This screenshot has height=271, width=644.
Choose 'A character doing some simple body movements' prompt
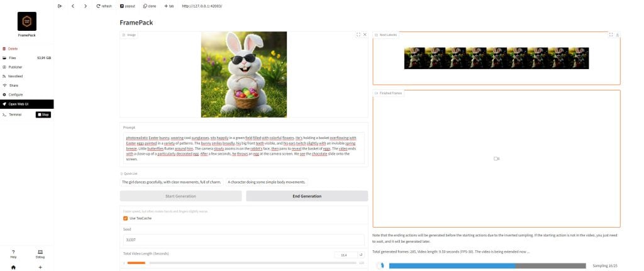pos(267,182)
